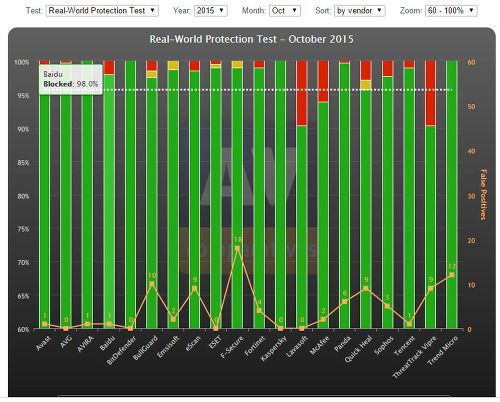Click the Emsisoft yellow user-dependent segment
The width and height of the screenshot is (500, 402).
coord(173,65)
